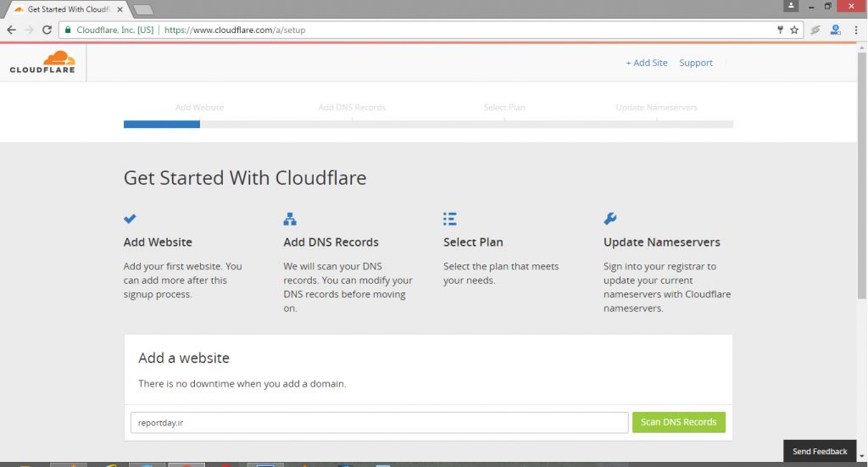
Task: Bookmark this page with the star icon
Action: click(x=794, y=30)
